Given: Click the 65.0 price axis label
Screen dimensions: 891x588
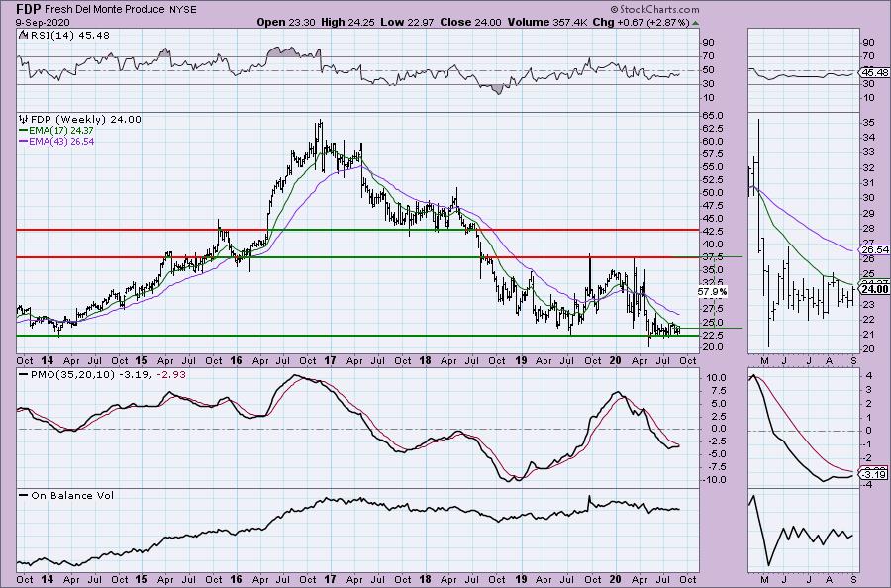Looking at the screenshot, I should [x=713, y=116].
